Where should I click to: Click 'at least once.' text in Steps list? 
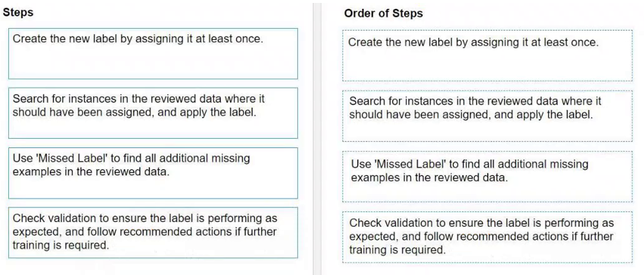point(233,39)
